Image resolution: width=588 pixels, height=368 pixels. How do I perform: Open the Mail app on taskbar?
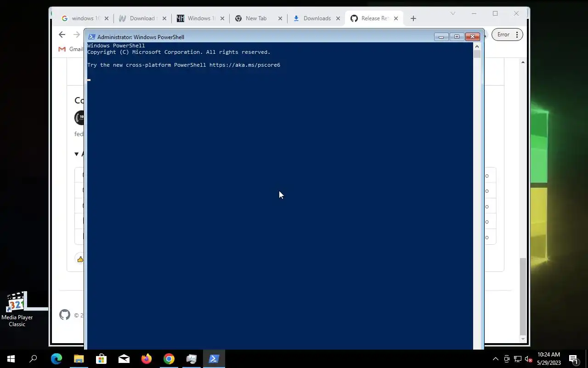pos(124,359)
